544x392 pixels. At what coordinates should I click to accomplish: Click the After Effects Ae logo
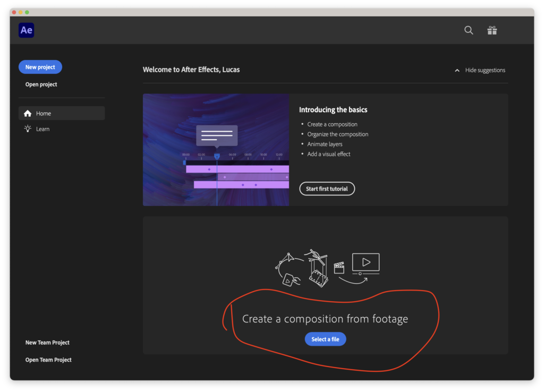pos(27,30)
